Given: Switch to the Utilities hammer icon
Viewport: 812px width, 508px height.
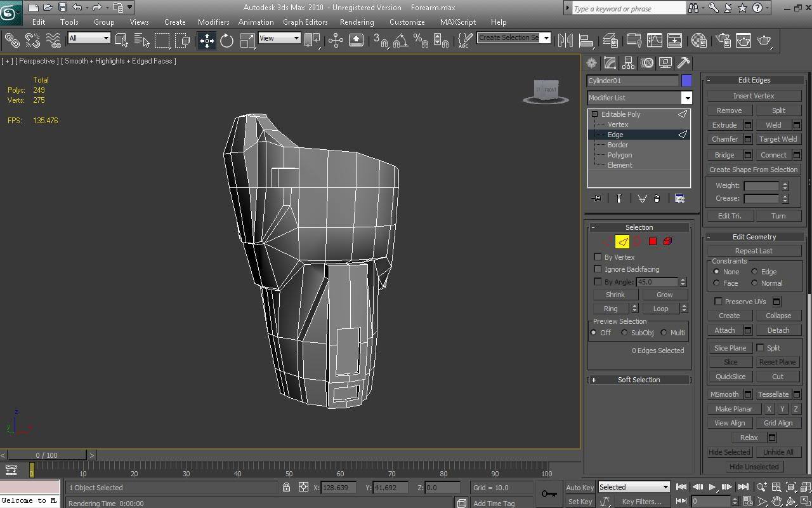Looking at the screenshot, I should click(x=683, y=63).
